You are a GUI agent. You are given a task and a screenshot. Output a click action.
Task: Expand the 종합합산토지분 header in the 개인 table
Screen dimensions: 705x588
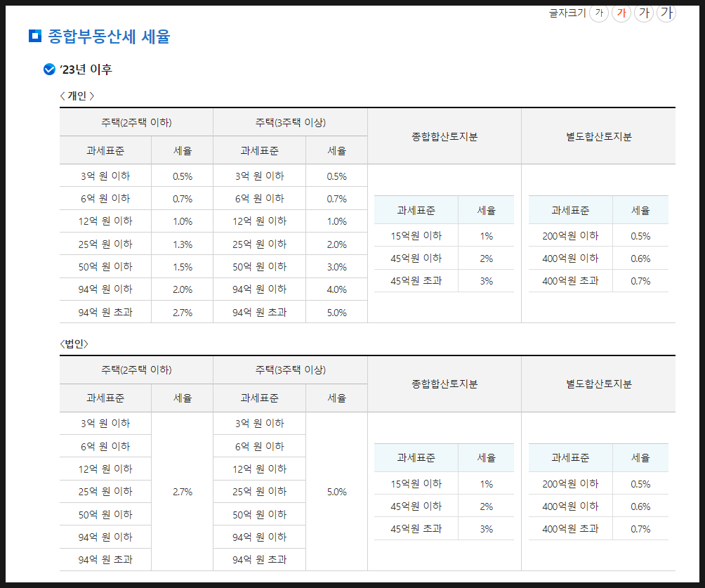444,136
